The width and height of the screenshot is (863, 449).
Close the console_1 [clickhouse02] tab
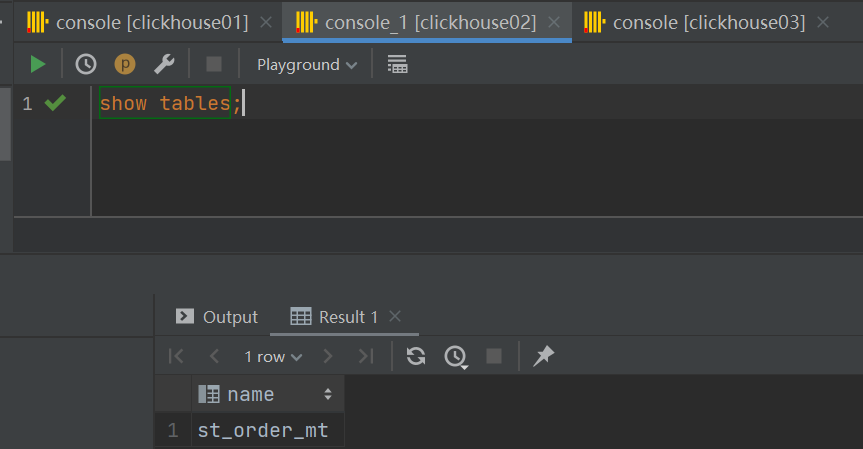pyautogui.click(x=555, y=22)
